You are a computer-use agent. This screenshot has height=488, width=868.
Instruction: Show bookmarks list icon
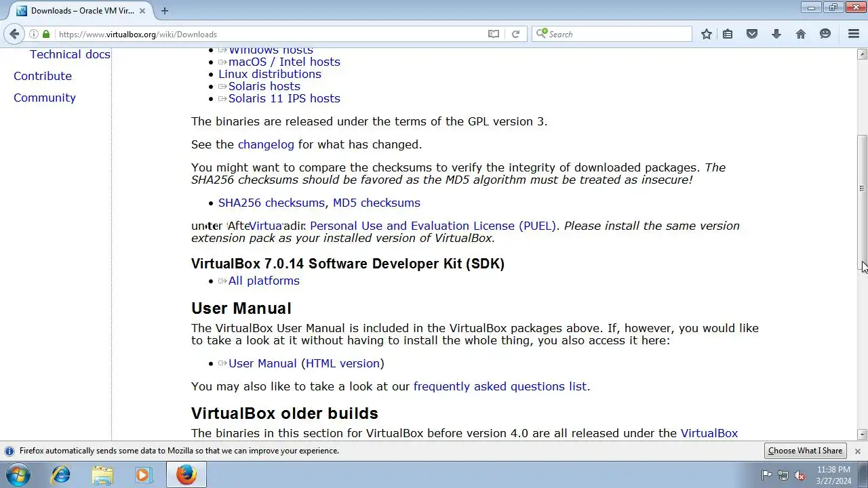pos(728,34)
